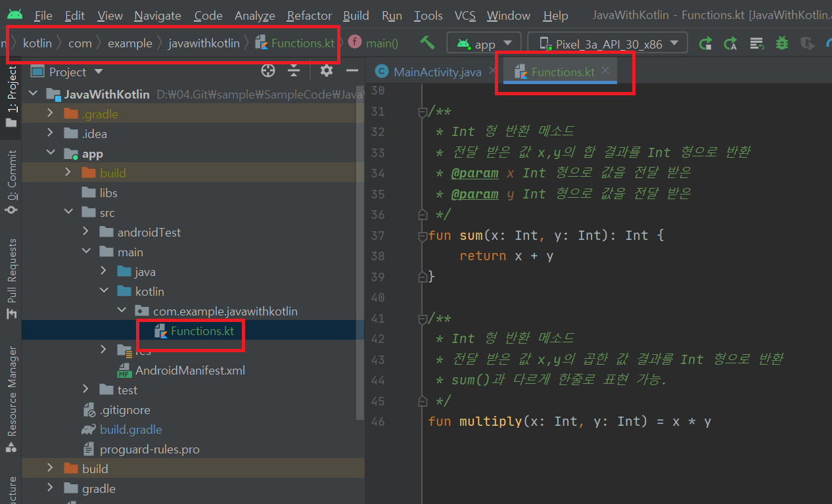The image size is (832, 504).
Task: Toggle fold marker at line 39 closing brace
Action: [x=423, y=277]
